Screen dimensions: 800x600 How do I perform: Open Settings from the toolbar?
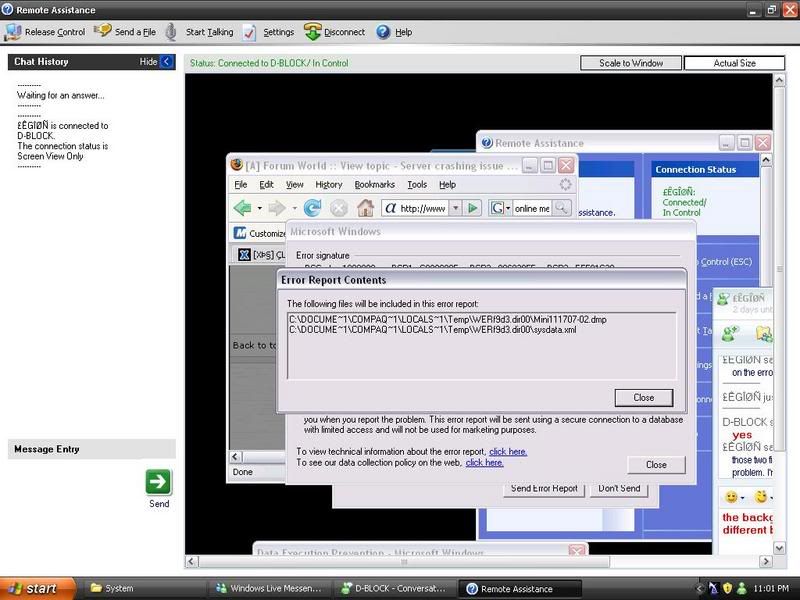pos(269,32)
